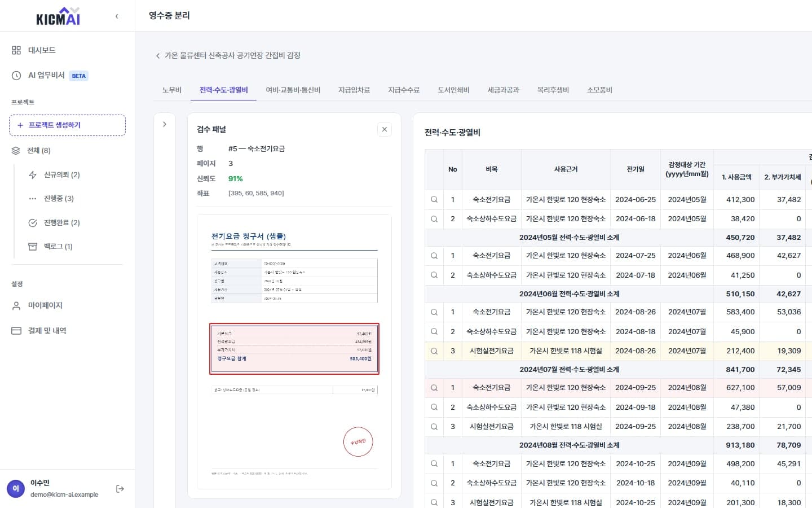Screen dimensions: 812x508
Task: Click the KICMAI logo
Action: pos(58,16)
